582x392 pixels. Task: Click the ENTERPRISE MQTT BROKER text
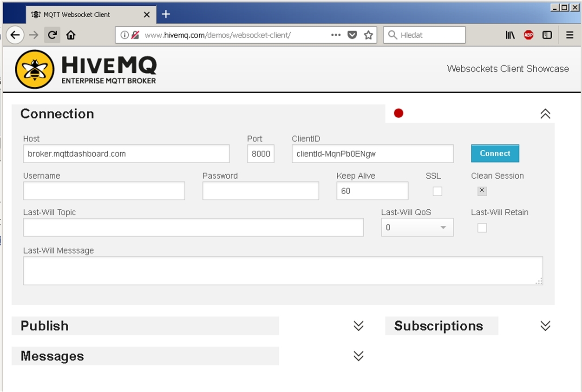109,81
